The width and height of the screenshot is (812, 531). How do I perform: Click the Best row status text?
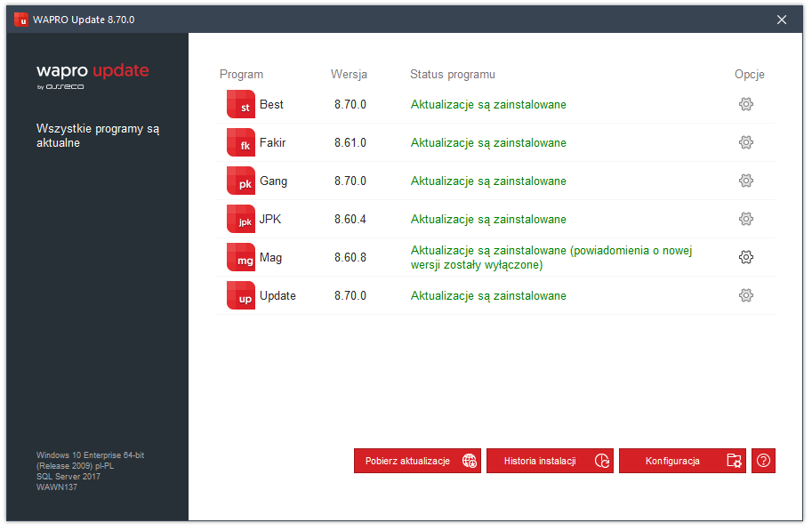pyautogui.click(x=488, y=105)
